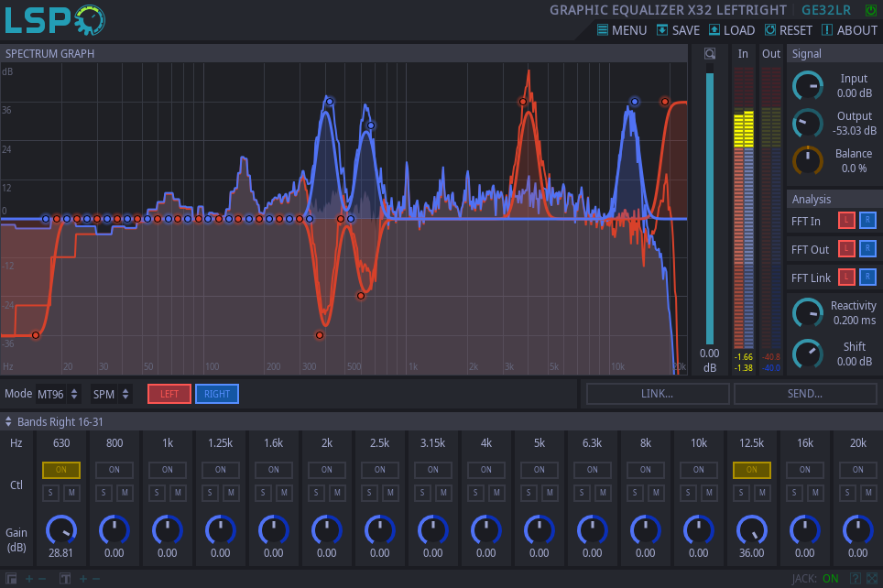Solo the 630 Hz band

click(x=50, y=493)
